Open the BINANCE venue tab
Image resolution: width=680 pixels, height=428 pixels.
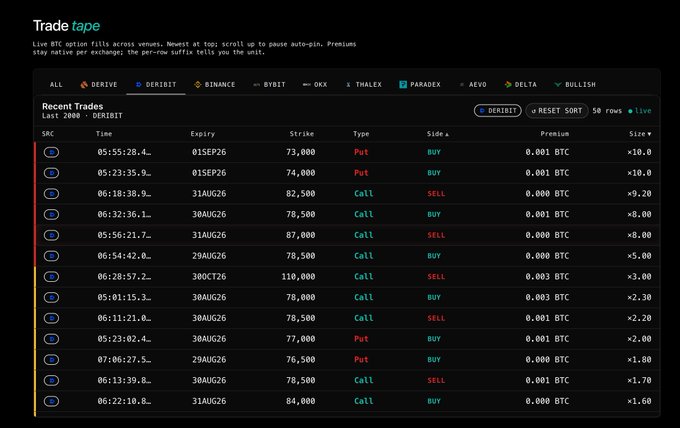[215, 85]
